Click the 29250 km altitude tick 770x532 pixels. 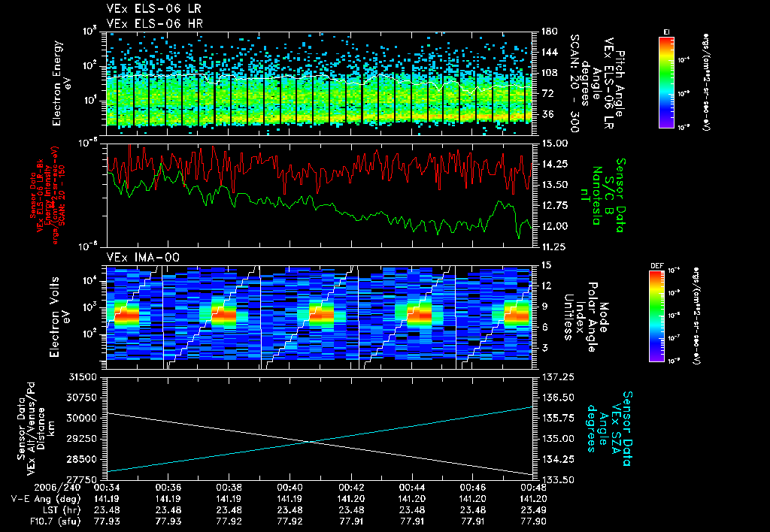pos(81,439)
